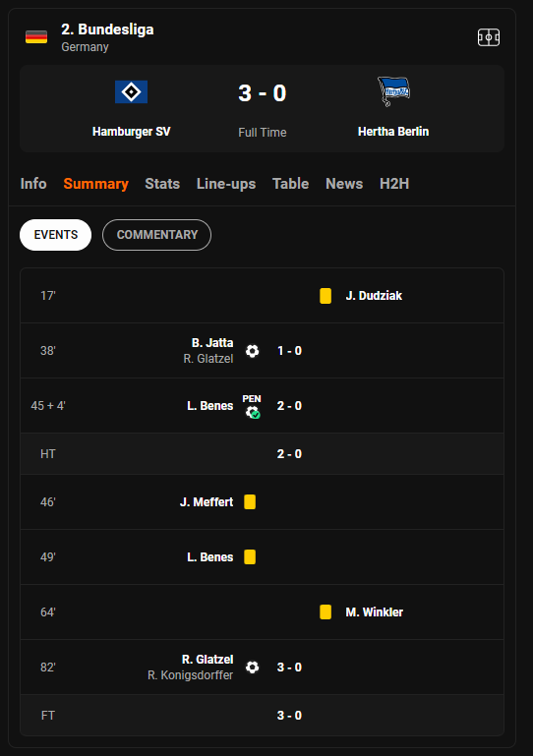Click assist name R. Konigsdorffer
Image resolution: width=533 pixels, height=756 pixels.
(x=190, y=675)
